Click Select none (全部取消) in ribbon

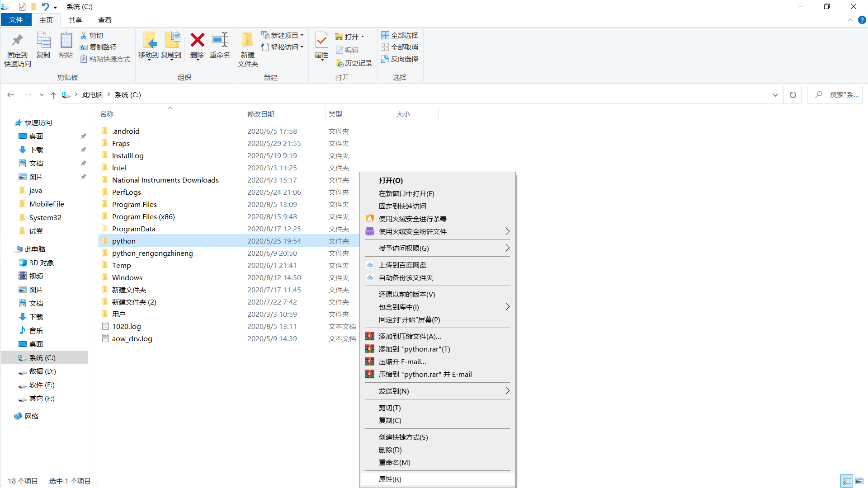400,47
